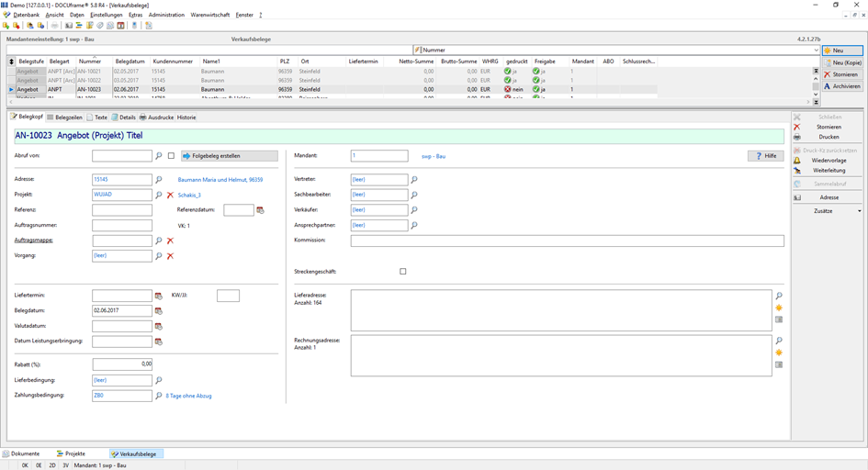This screenshot has width=868, height=470.
Task: Open the Administration menu
Action: pos(166,15)
